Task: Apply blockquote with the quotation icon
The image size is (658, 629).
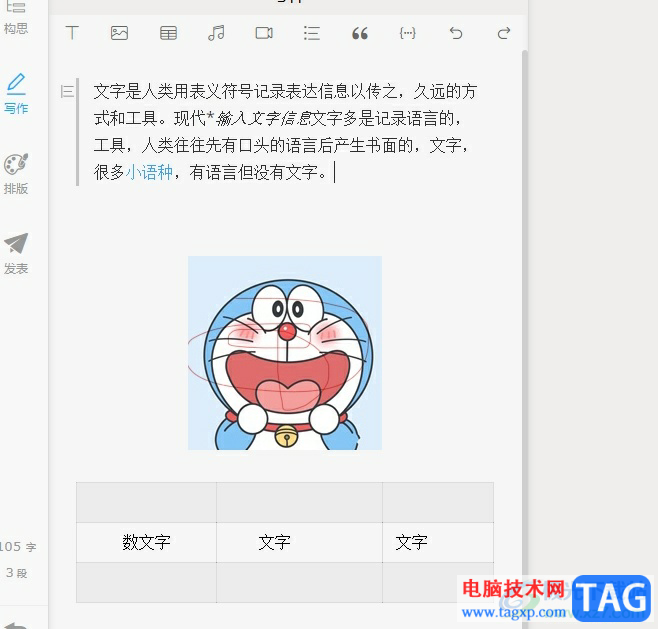Action: pos(360,33)
